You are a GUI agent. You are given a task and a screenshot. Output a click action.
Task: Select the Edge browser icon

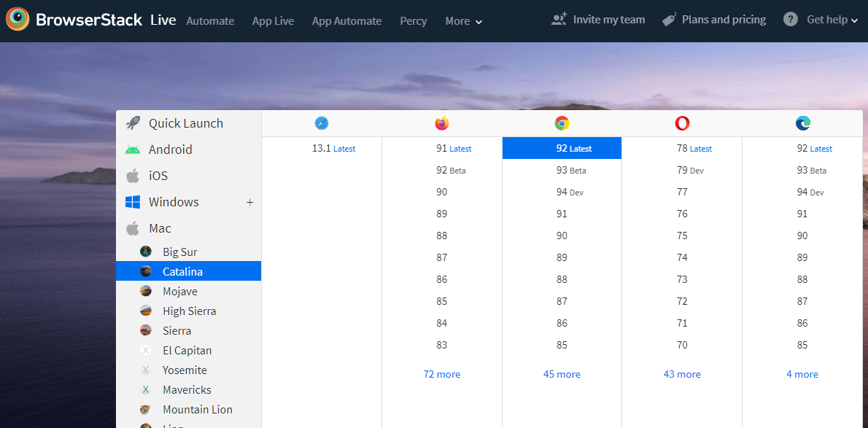click(802, 123)
